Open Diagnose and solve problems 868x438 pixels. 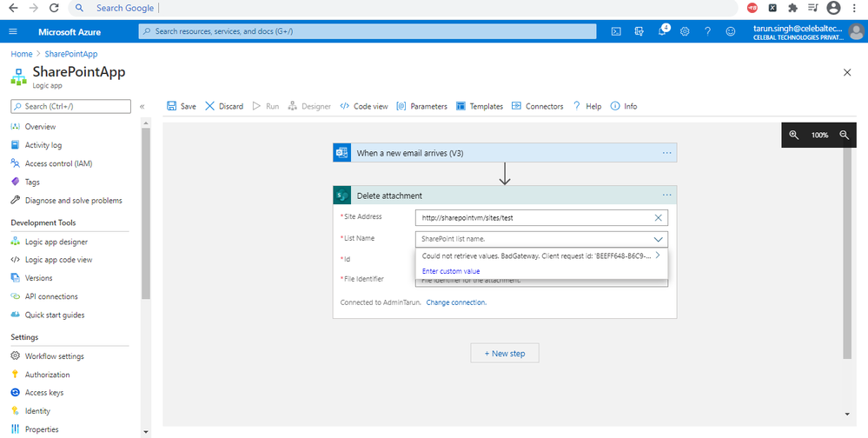[x=73, y=201]
